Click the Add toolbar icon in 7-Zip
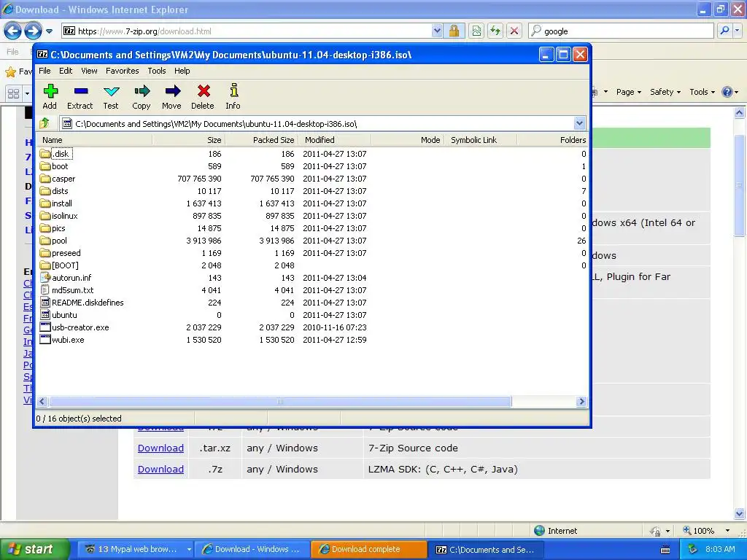 pyautogui.click(x=50, y=90)
